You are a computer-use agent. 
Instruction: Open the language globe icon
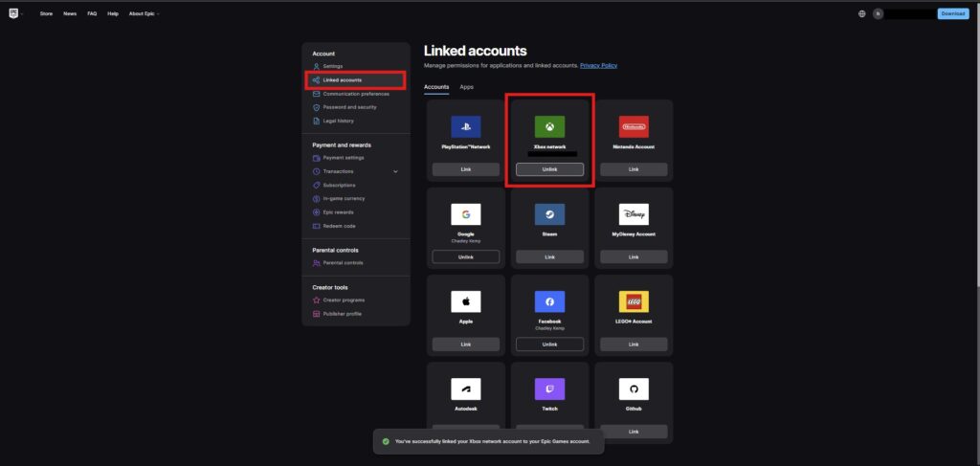tap(862, 13)
